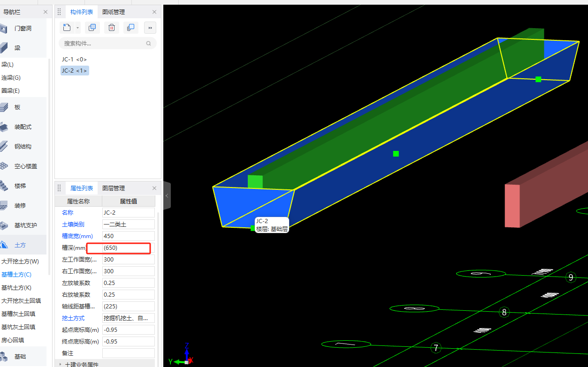588x367 pixels.
Task: Click the 土壤类别 property link
Action: pyautogui.click(x=73, y=225)
